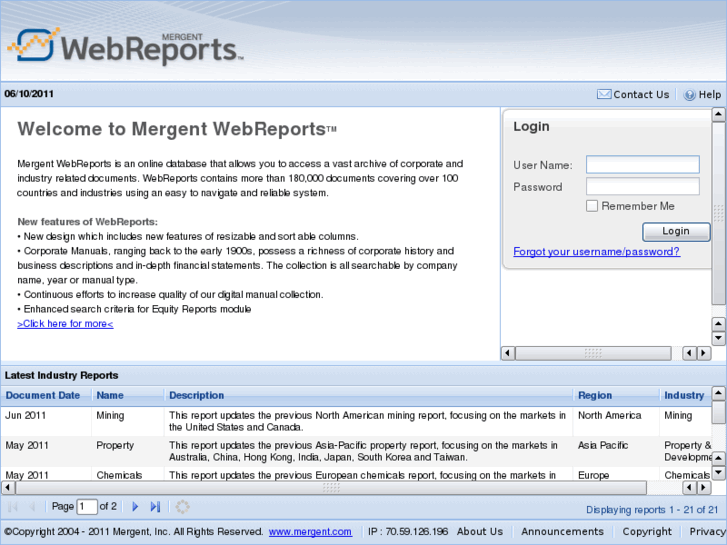Refresh the Latest Industry Reports grid

(182, 507)
